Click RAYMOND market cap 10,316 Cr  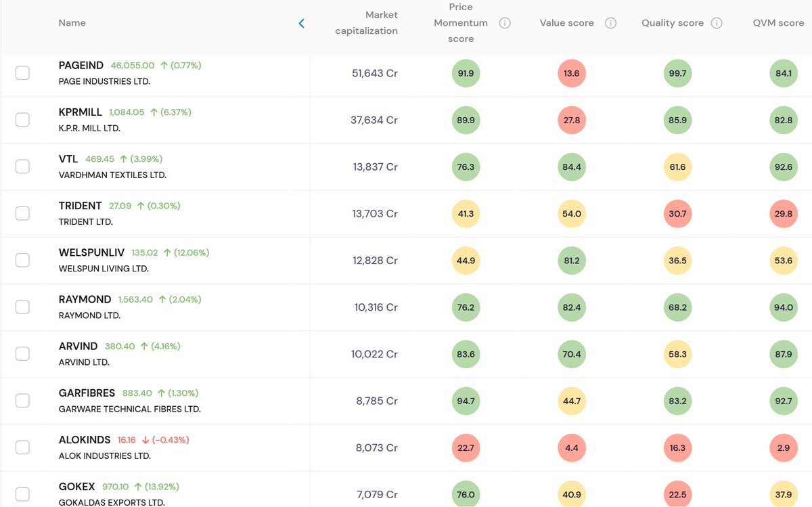376,307
